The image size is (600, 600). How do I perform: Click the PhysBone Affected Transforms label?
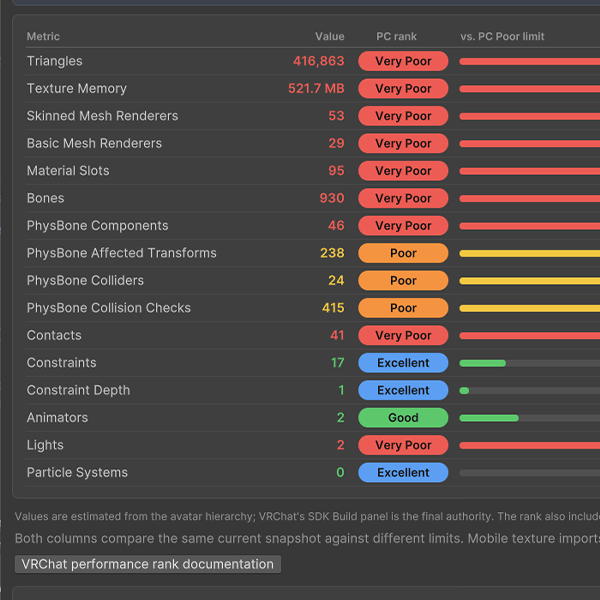tap(121, 253)
